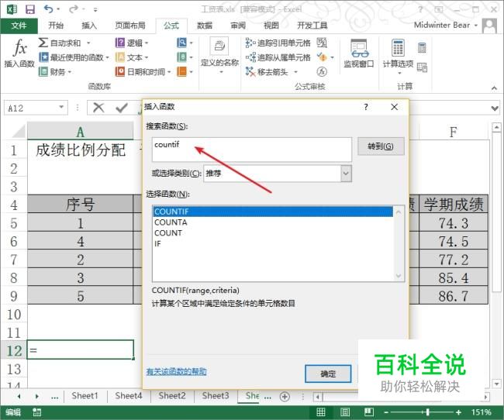Switch to the Data ribbon tab
This screenshot has height=420, width=504.
pyautogui.click(x=205, y=26)
